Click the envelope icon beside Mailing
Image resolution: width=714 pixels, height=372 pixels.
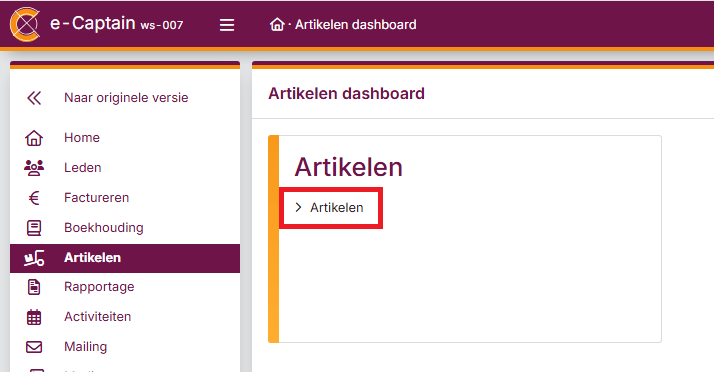(34, 347)
